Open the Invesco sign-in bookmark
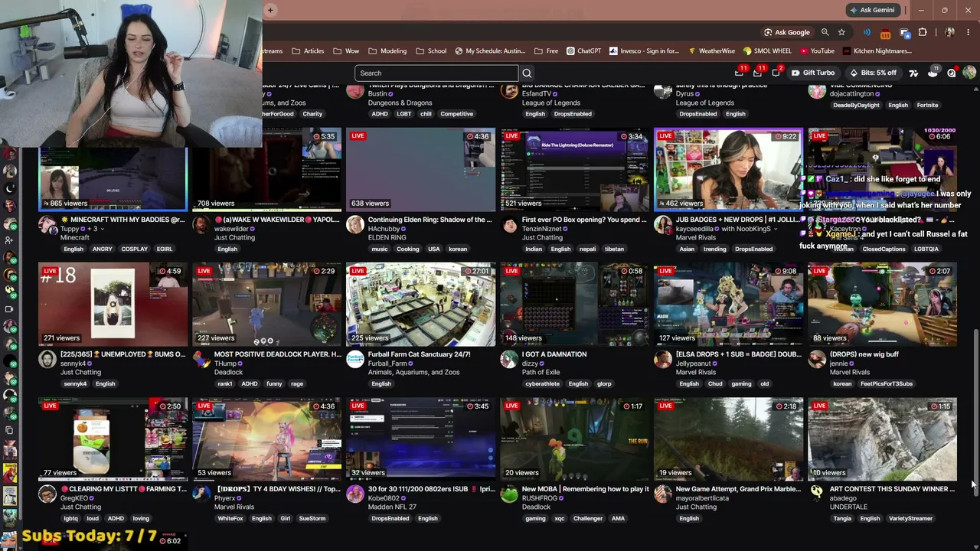This screenshot has height=551, width=980. (x=644, y=51)
